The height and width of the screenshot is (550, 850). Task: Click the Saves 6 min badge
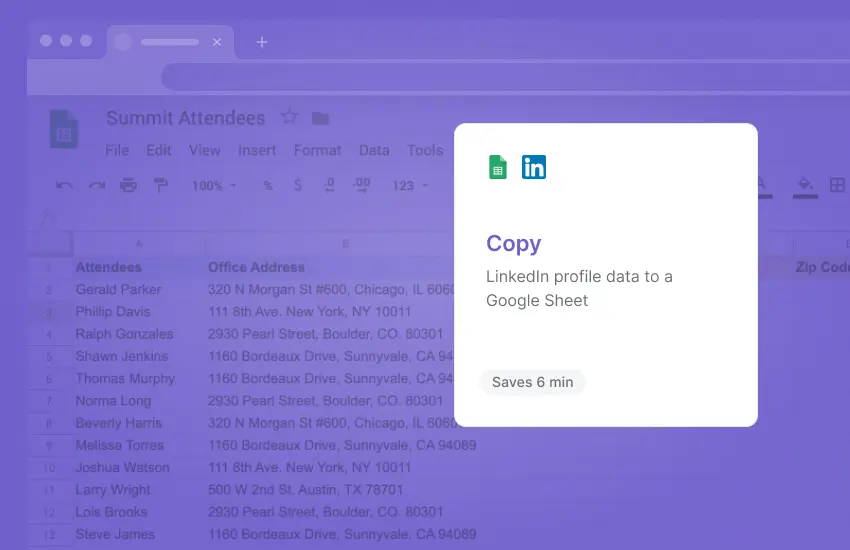click(532, 382)
